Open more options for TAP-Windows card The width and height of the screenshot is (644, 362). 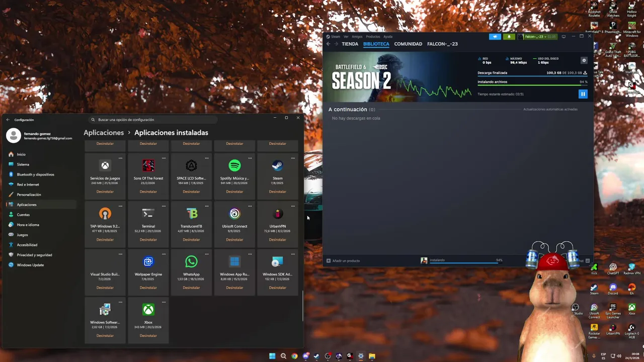pos(120,206)
